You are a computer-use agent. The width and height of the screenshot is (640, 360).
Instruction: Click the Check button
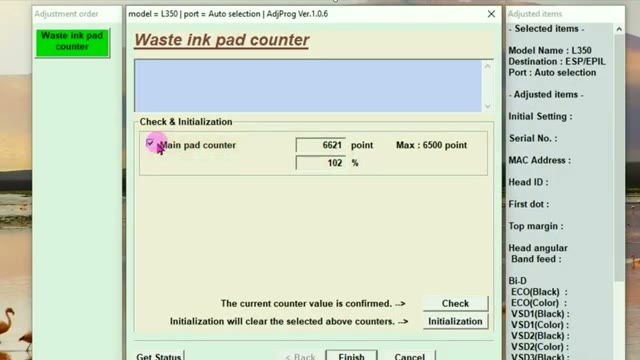tap(455, 303)
